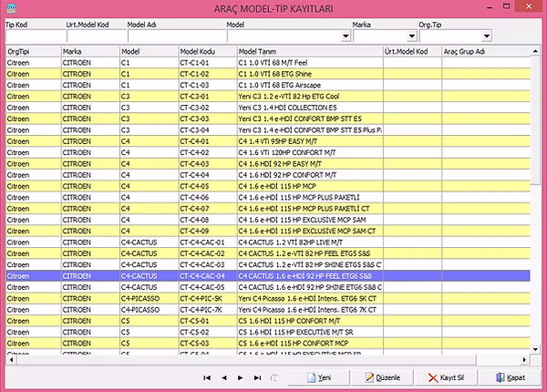Click the Tip Kod filter field
Image resolution: width=547 pixels, height=392 pixels.
33,37
